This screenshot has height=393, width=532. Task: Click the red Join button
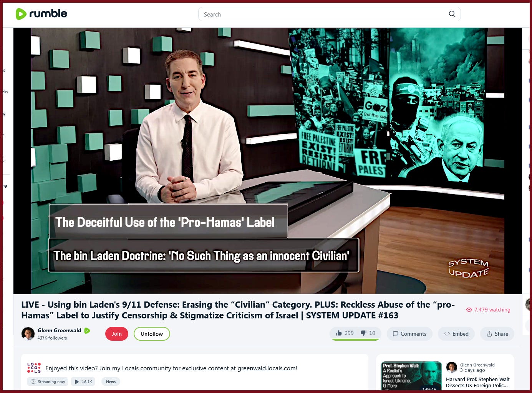pos(117,334)
